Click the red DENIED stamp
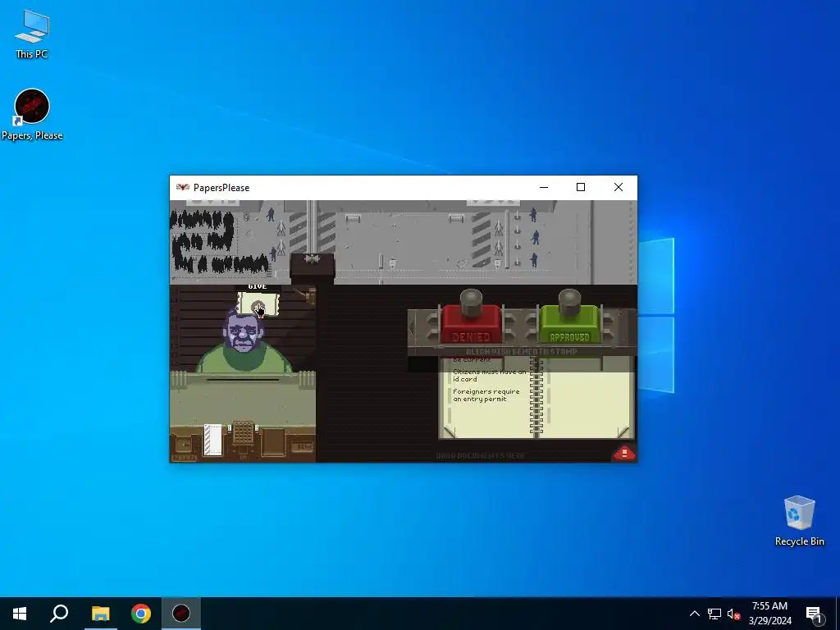 tap(471, 323)
